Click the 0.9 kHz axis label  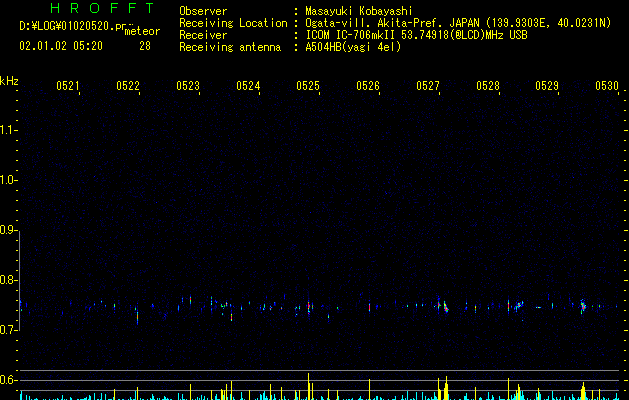pyautogui.click(x=8, y=230)
